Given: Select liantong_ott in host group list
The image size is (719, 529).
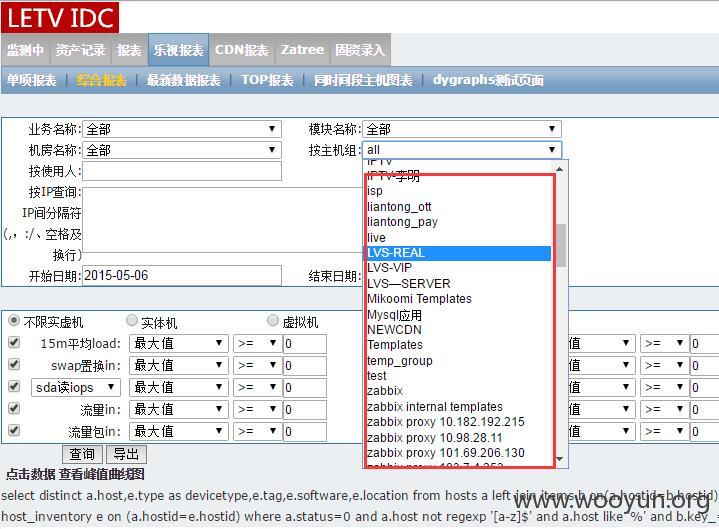Looking at the screenshot, I should click(459, 207).
